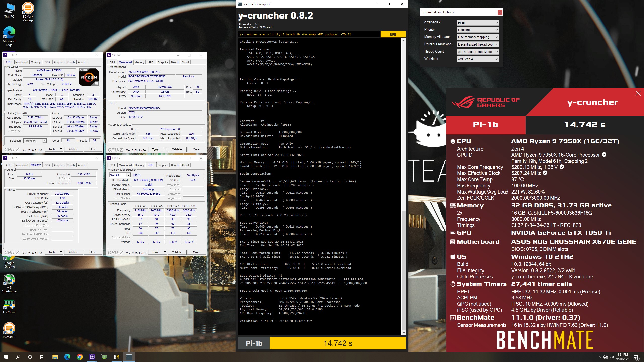
Task: Open the MSI Afterburner desktop shortcut
Action: click(x=9, y=283)
